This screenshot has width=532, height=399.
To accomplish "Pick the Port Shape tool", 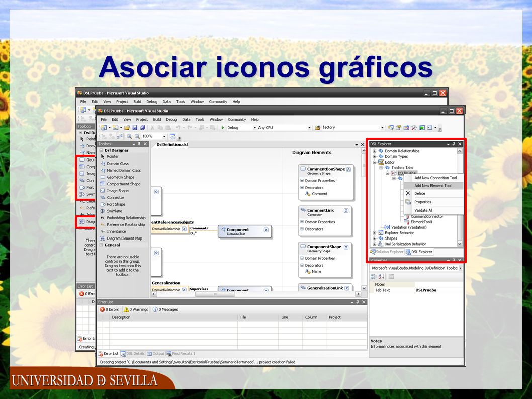I will tap(116, 204).
